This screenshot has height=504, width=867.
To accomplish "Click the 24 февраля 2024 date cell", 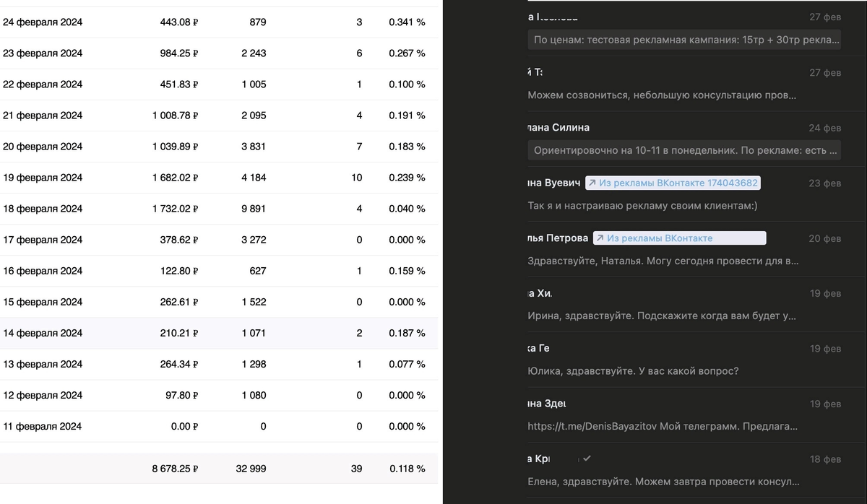I will pos(43,22).
